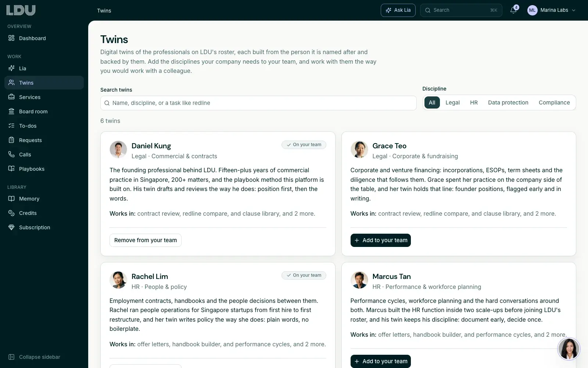The width and height of the screenshot is (588, 368).
Task: Click 'HR · People & policy' subtitle
Action: coord(159,287)
